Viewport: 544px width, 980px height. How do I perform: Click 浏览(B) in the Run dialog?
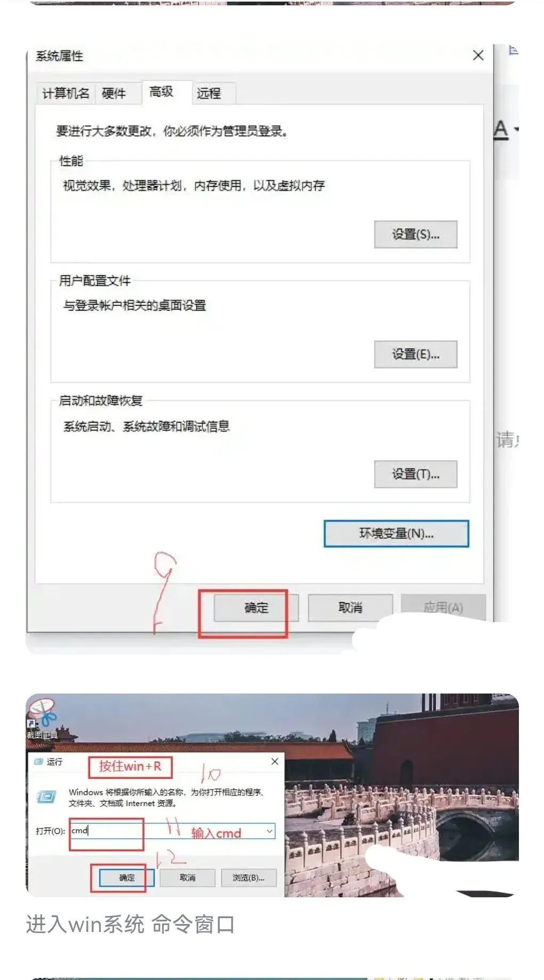[249, 878]
